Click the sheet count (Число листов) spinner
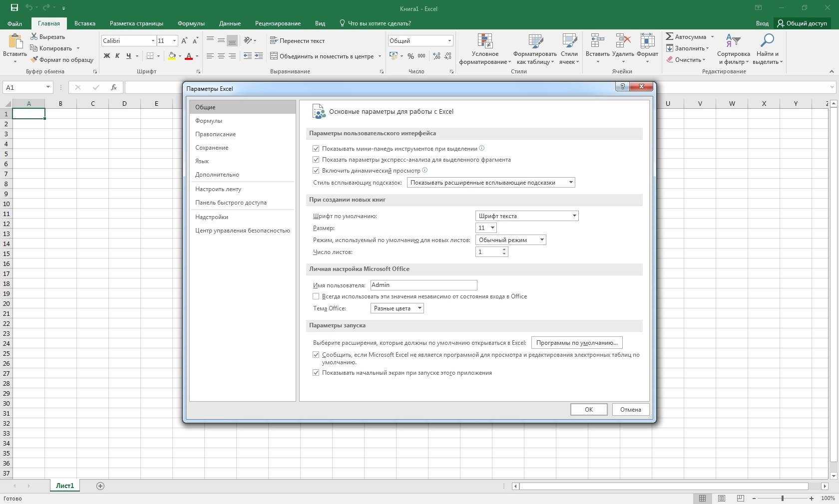 [504, 252]
